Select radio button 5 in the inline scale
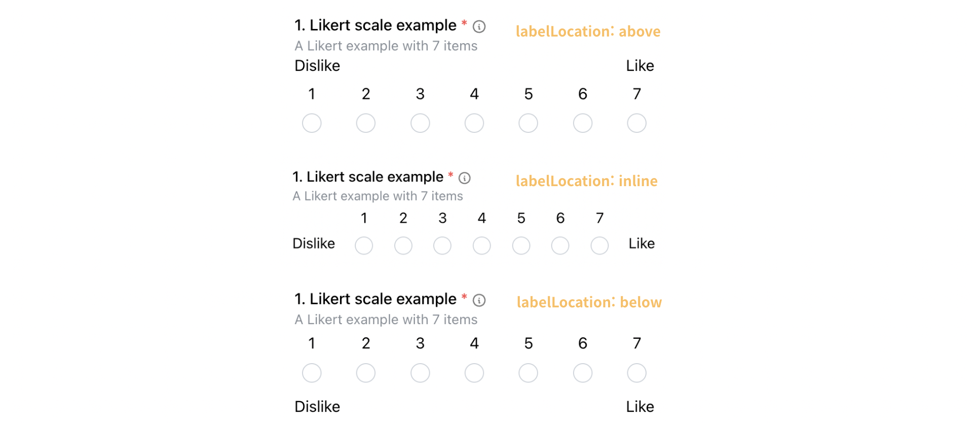Screen dimensions: 980x423 click(521, 245)
